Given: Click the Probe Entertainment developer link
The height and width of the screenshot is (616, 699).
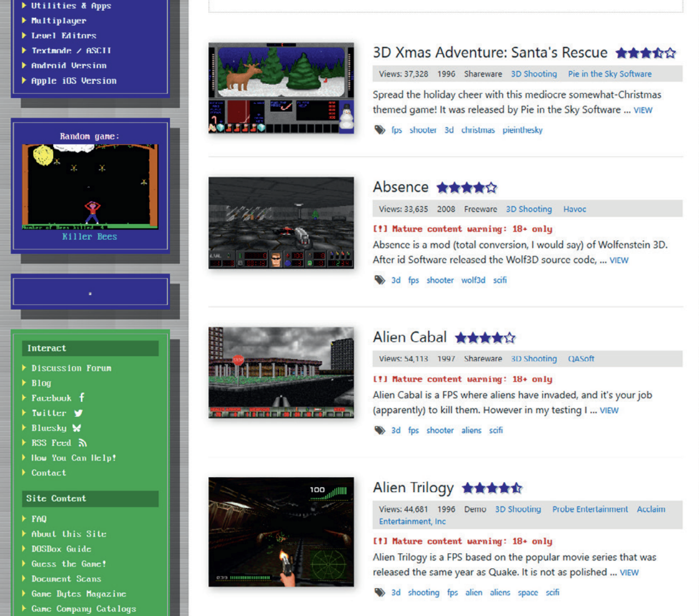Looking at the screenshot, I should pyautogui.click(x=590, y=509).
